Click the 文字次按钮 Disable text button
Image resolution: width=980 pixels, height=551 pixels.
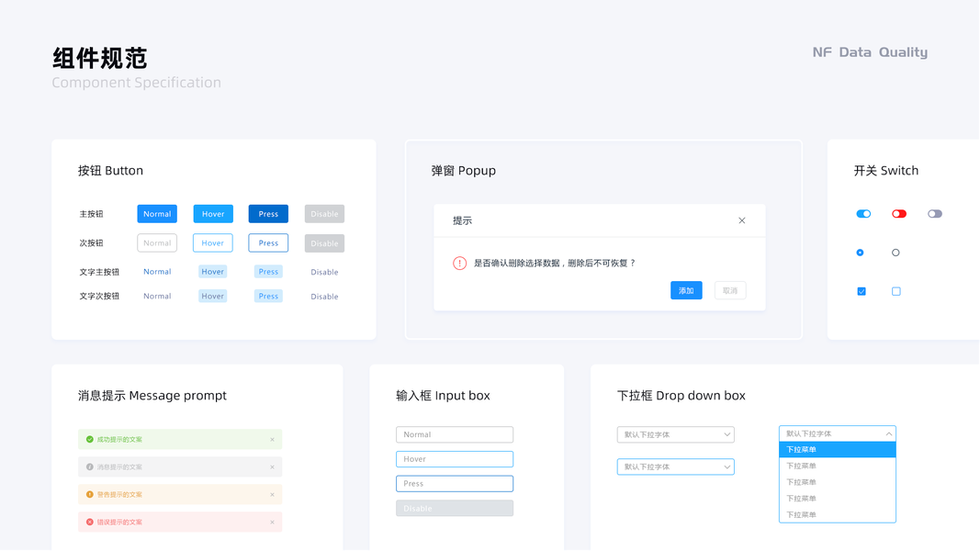324,296
